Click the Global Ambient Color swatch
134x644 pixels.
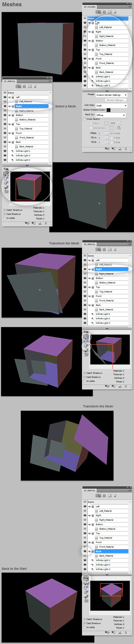pyautogui.click(x=108, y=110)
